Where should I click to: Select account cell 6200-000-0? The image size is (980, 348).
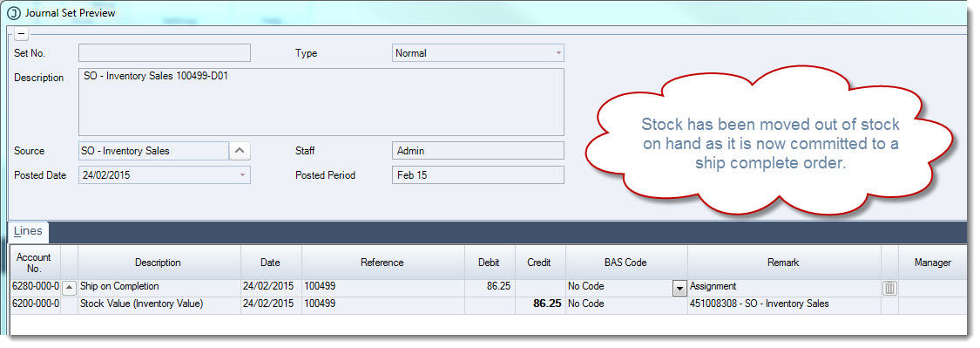[x=35, y=304]
